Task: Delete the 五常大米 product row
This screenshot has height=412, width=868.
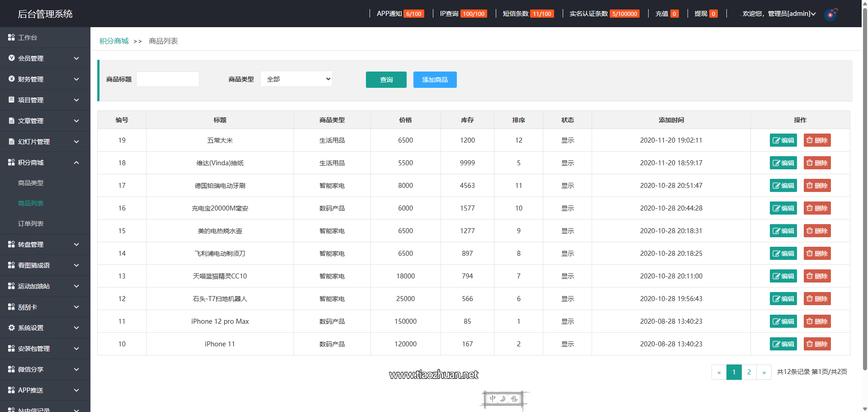Action: click(817, 140)
